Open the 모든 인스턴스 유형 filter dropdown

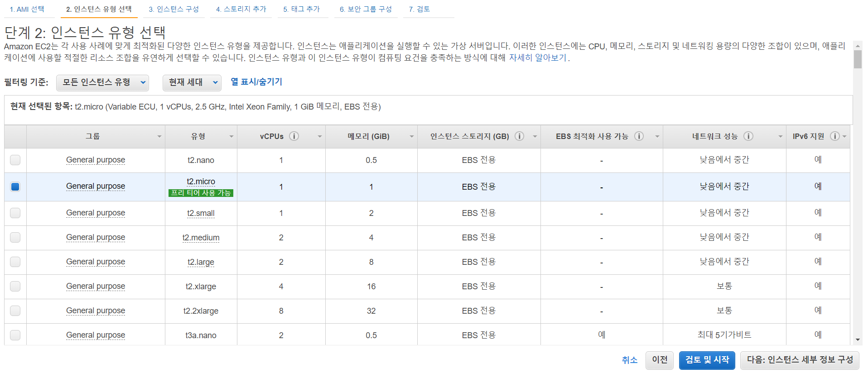[103, 82]
